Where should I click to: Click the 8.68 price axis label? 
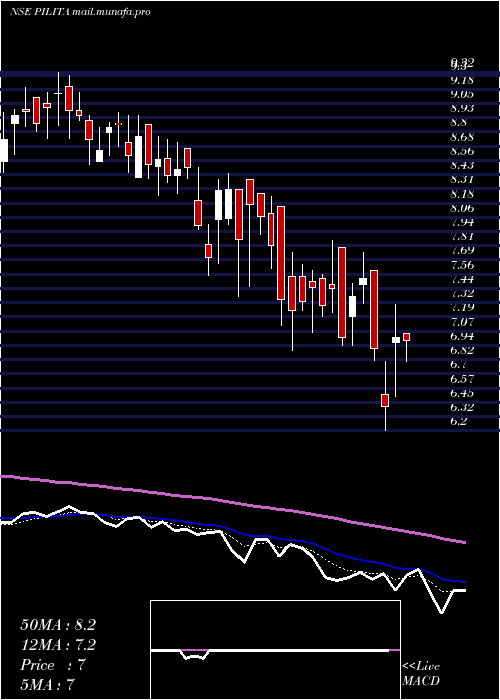pos(462,137)
